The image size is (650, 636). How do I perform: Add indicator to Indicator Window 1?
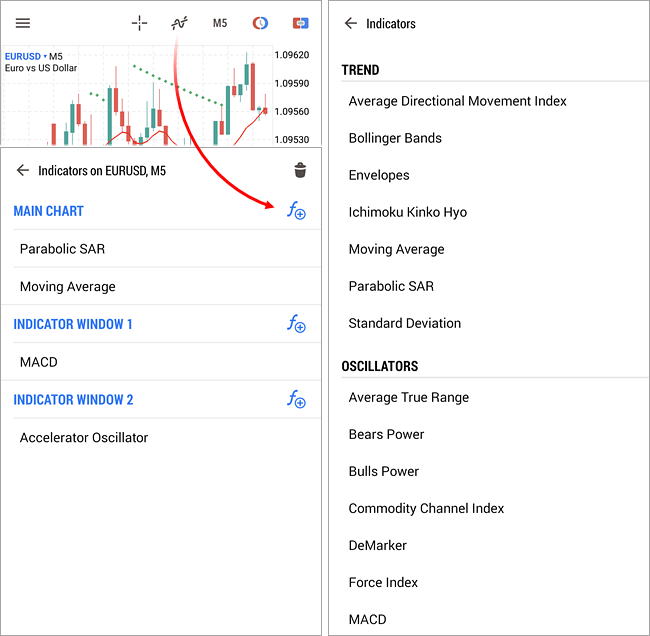296,324
